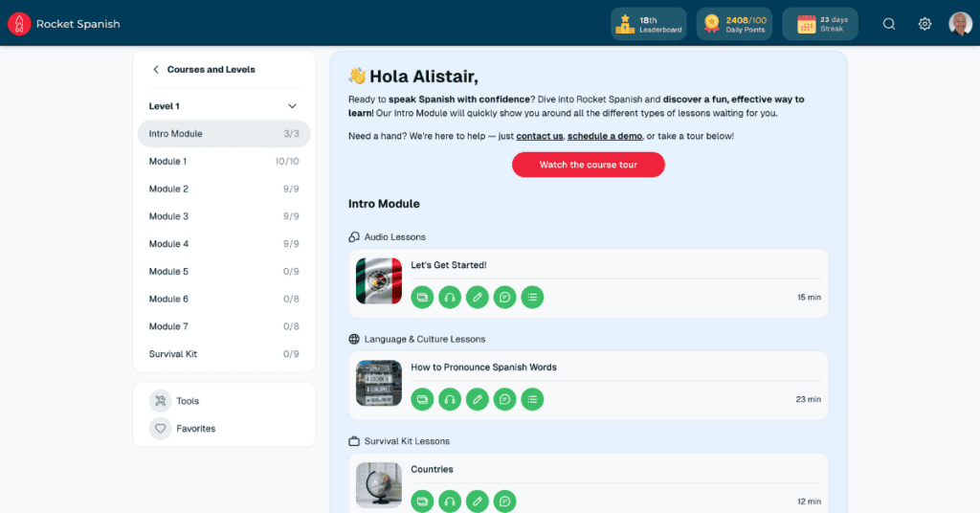Select Module 7 in sidebar
This screenshot has height=513, width=980.
[x=224, y=326]
